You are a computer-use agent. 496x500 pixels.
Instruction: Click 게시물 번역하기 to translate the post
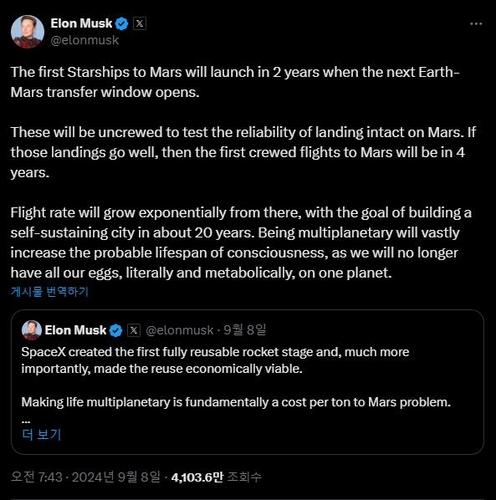49,292
